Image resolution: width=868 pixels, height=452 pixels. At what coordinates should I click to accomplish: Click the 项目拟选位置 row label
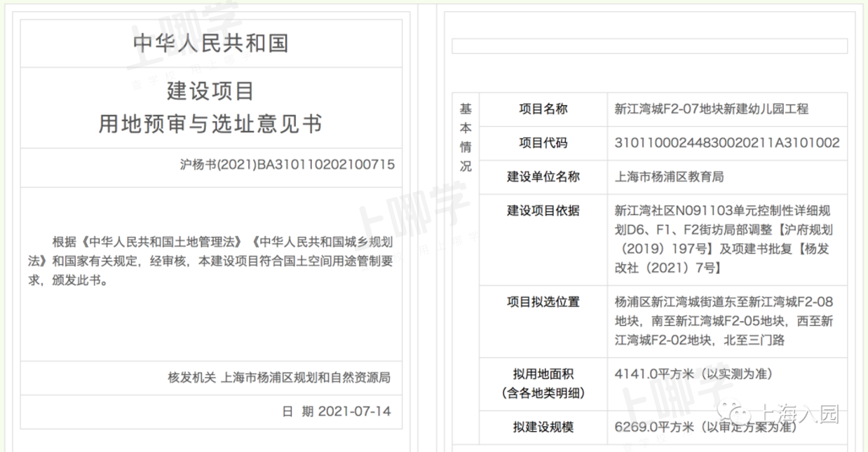click(x=543, y=302)
